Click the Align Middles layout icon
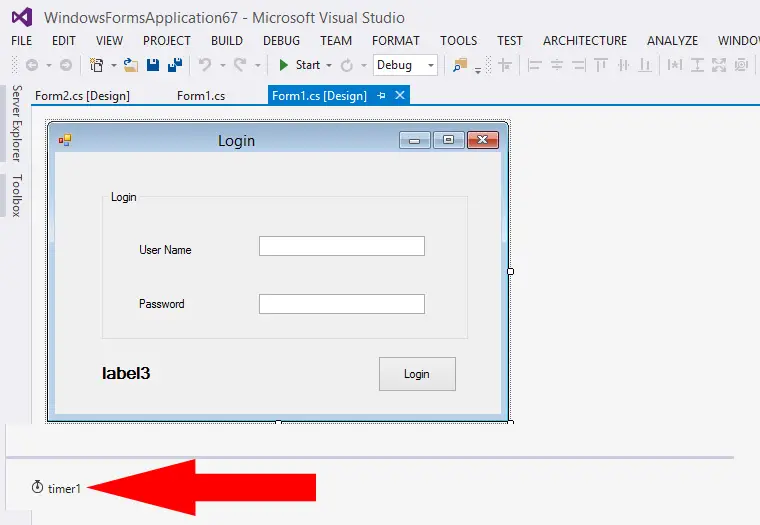The height and width of the screenshot is (525, 760). click(623, 65)
